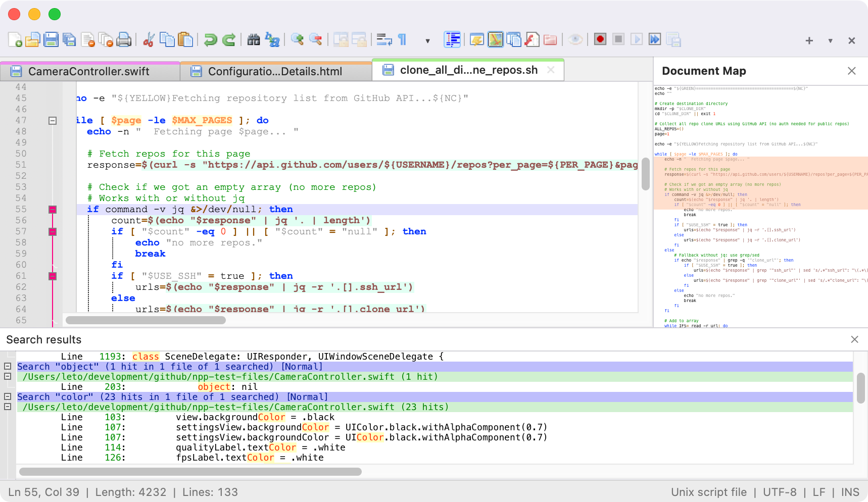868x502 pixels.
Task: Print the current document
Action: coord(124,39)
